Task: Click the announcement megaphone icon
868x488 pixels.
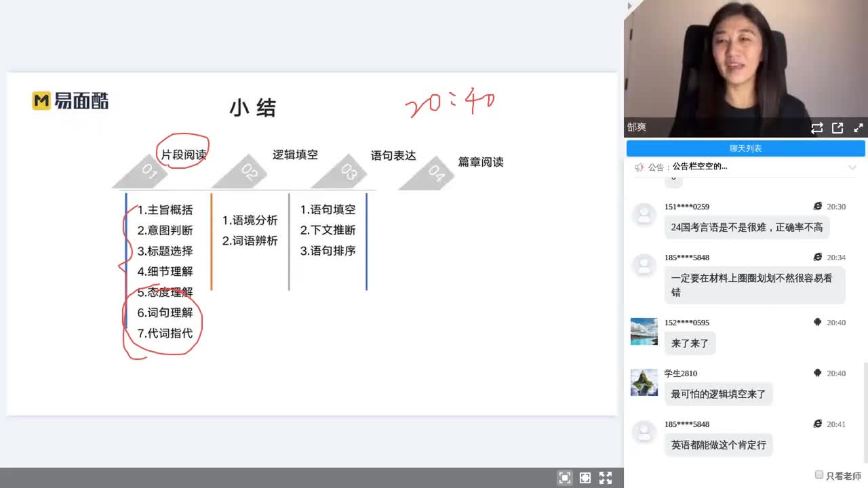Action: (x=639, y=167)
